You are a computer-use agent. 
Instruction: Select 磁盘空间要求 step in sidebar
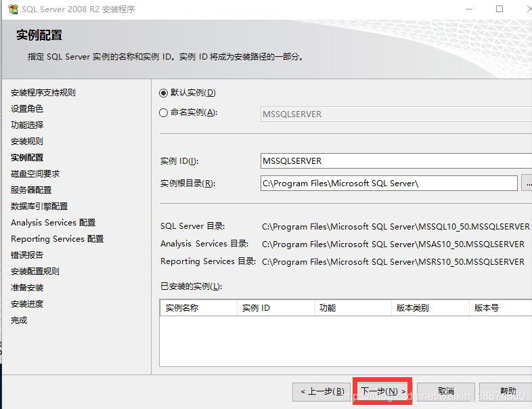[35, 174]
